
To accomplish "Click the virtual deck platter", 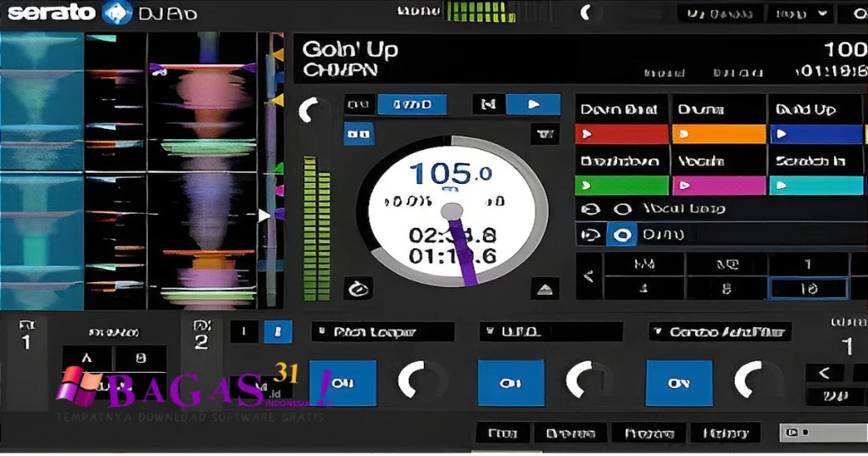I will pyautogui.click(x=453, y=211).
